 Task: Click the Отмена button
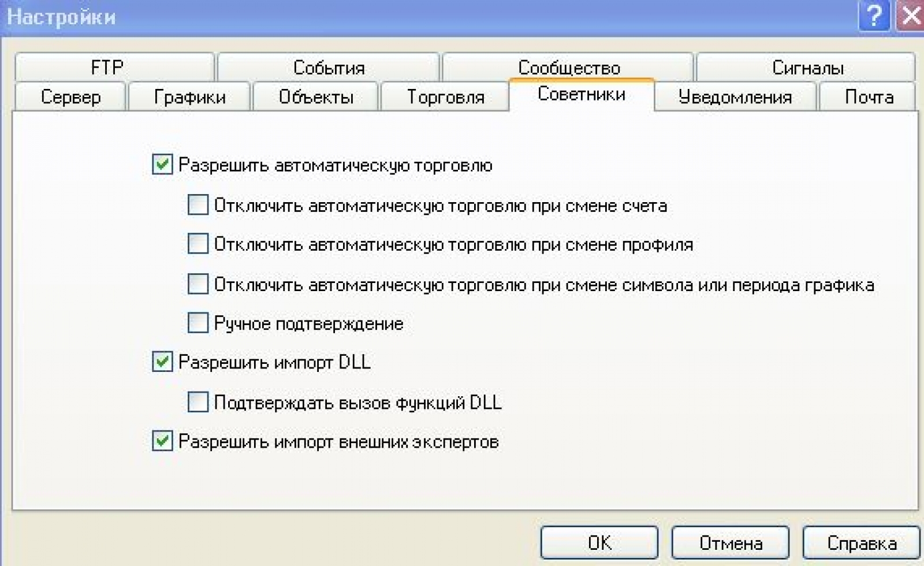tap(730, 543)
